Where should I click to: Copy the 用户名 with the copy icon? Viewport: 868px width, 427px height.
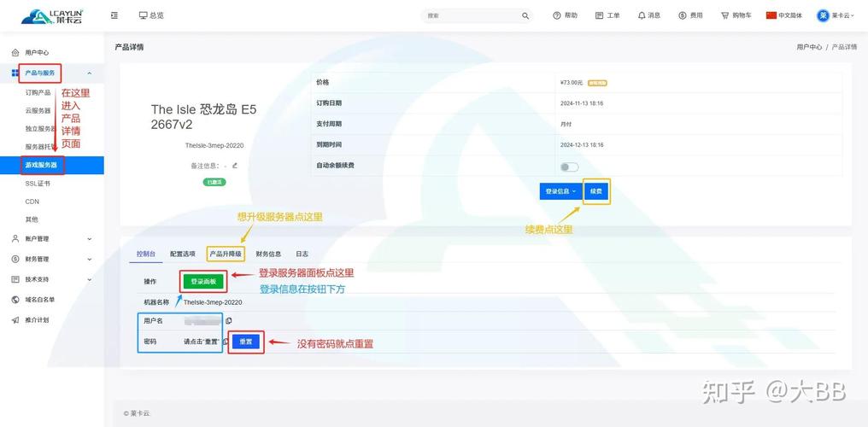[x=229, y=321]
